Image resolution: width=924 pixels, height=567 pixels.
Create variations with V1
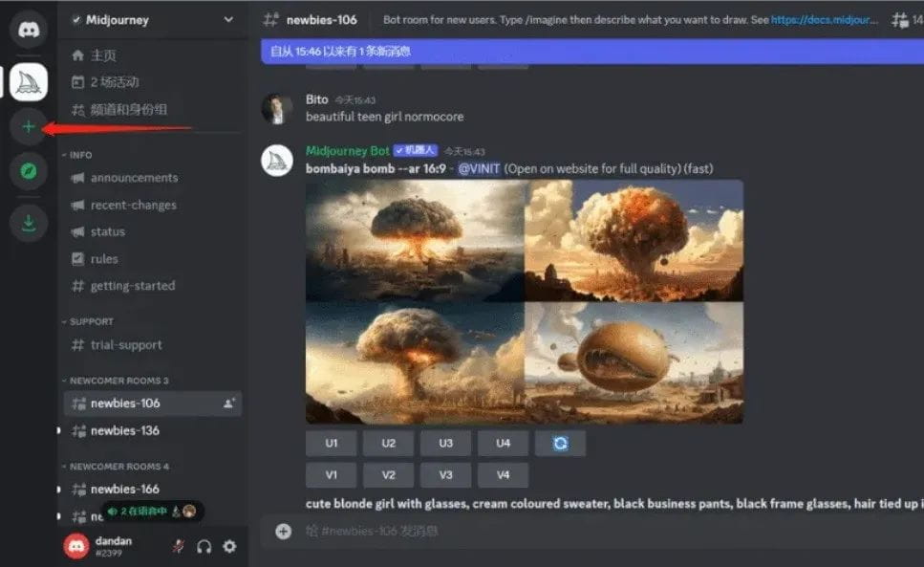click(332, 475)
